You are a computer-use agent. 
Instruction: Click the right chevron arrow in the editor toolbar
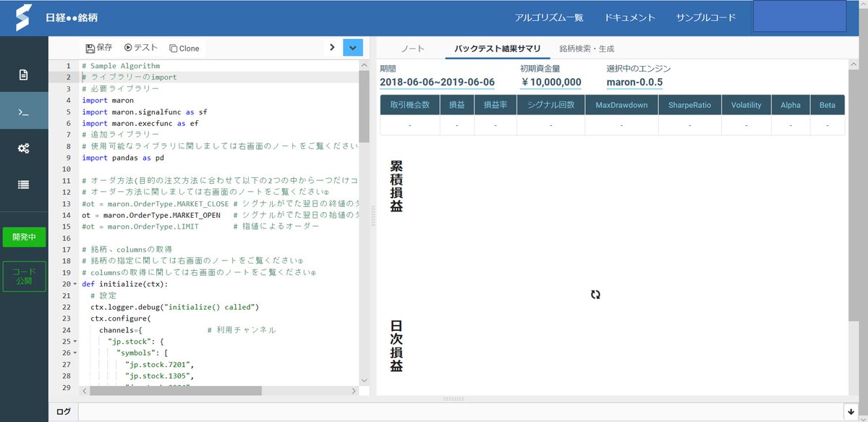coord(332,48)
